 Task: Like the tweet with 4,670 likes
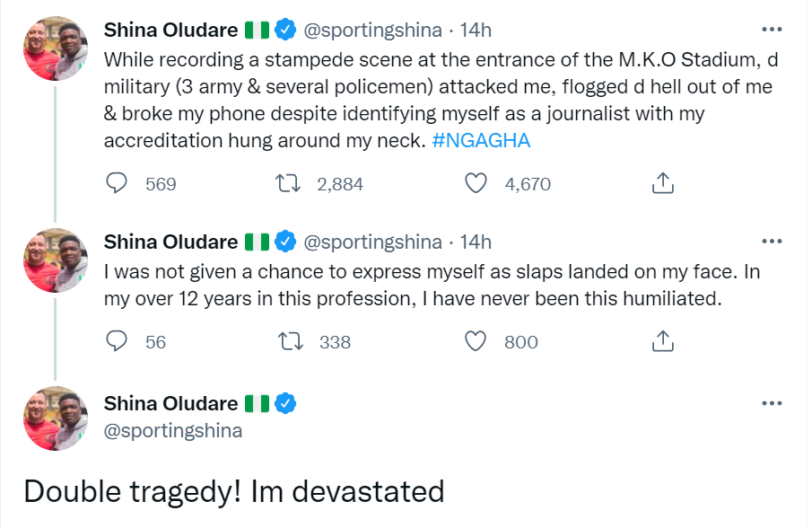pos(476,184)
